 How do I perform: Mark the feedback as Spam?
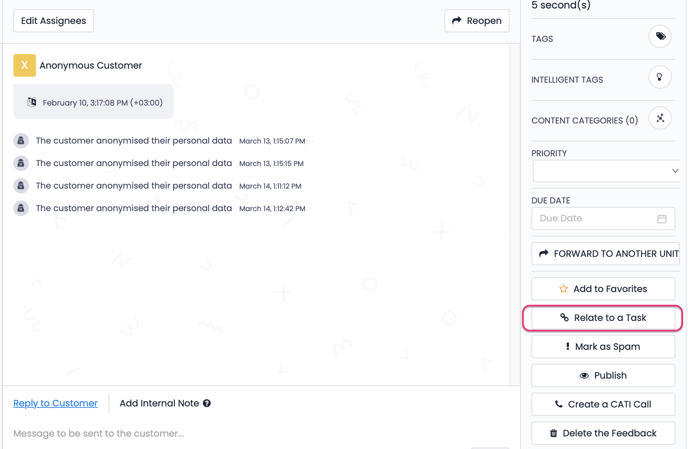pyautogui.click(x=603, y=347)
